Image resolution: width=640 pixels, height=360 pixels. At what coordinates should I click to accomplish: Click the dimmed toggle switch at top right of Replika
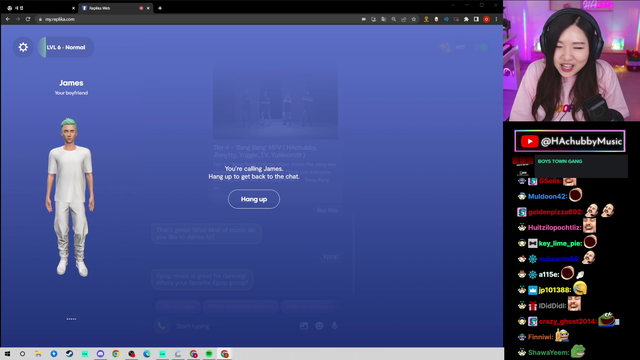pyautogui.click(x=481, y=47)
